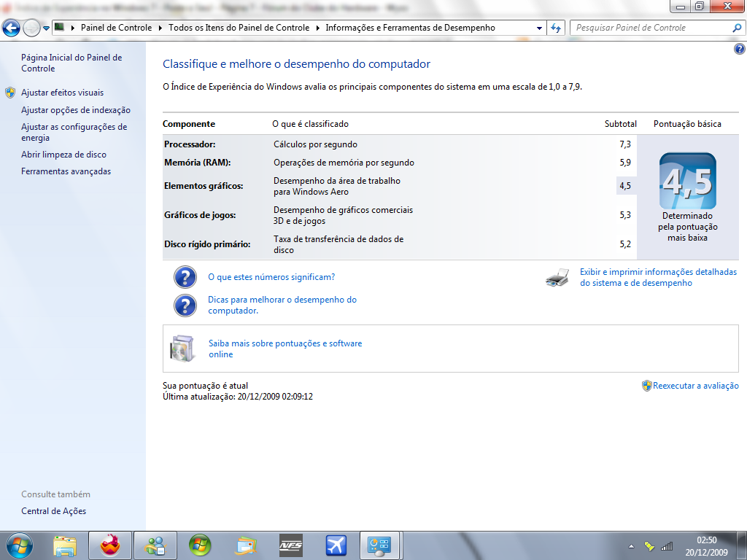Open the Windows Start menu orb
This screenshot has width=747, height=560.
click(x=20, y=545)
